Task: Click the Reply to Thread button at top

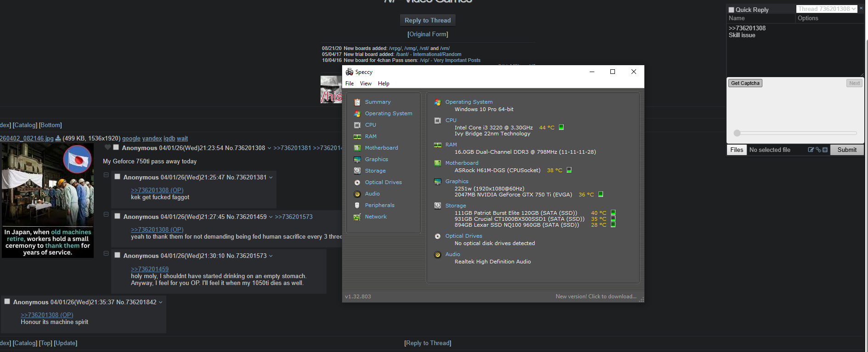Action: (x=428, y=20)
